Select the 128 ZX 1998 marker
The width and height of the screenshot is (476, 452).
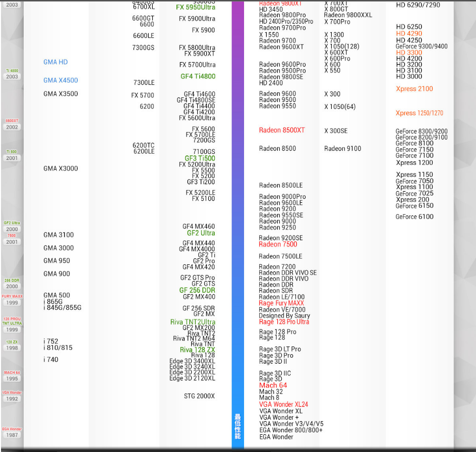pyautogui.click(x=12, y=346)
